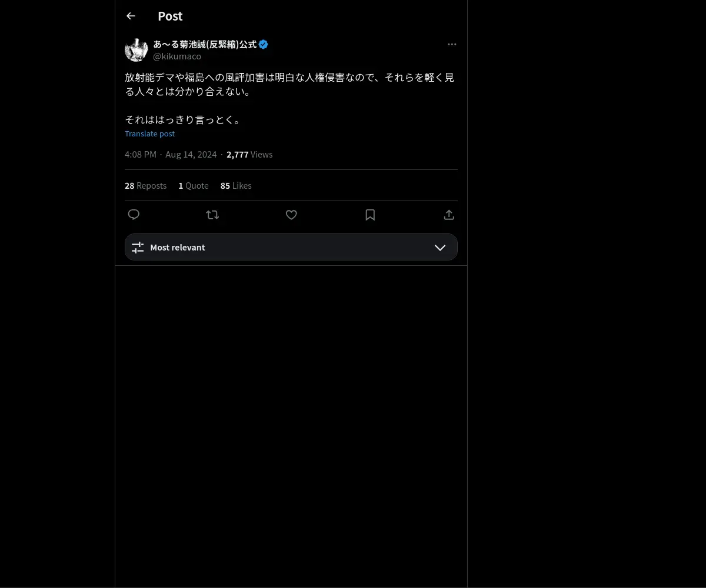Open the Most relevant reply sort dropdown
Viewport: 706px width, 588px height.
tap(291, 247)
